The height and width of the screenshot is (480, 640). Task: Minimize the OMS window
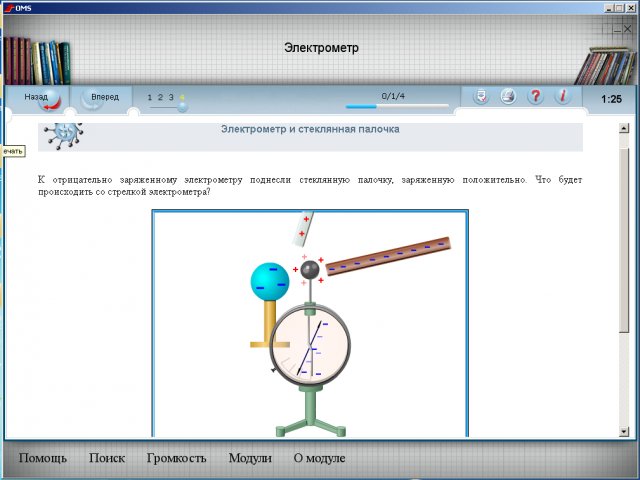click(x=608, y=8)
